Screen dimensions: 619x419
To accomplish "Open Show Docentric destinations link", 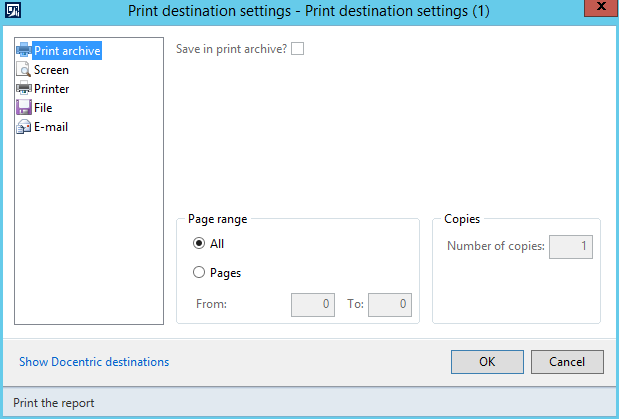I will [x=94, y=362].
